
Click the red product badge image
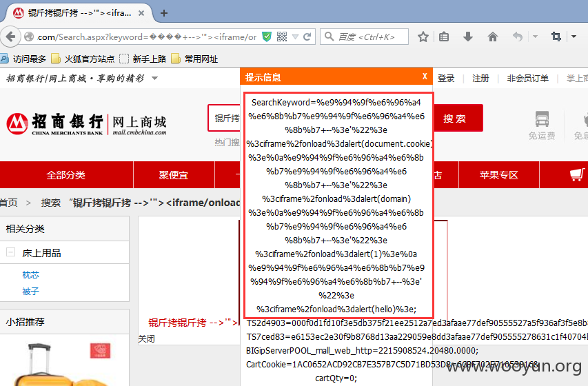tap(100, 351)
